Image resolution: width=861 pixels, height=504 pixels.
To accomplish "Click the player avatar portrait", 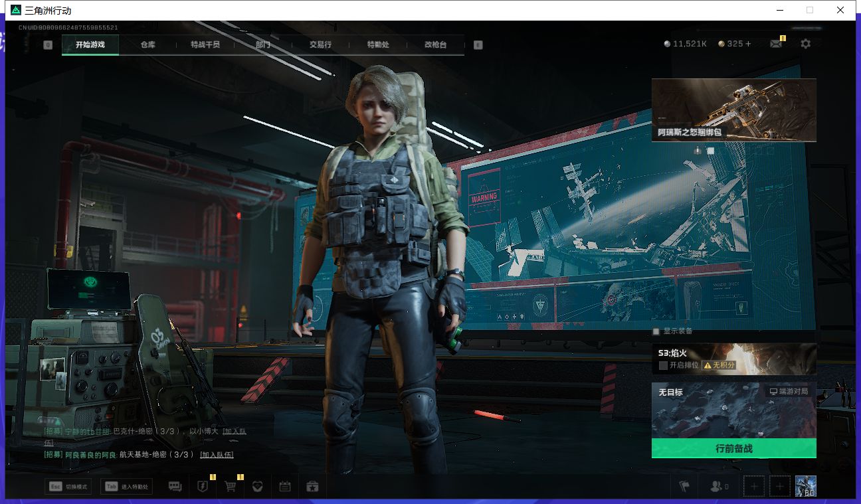I will tap(805, 486).
